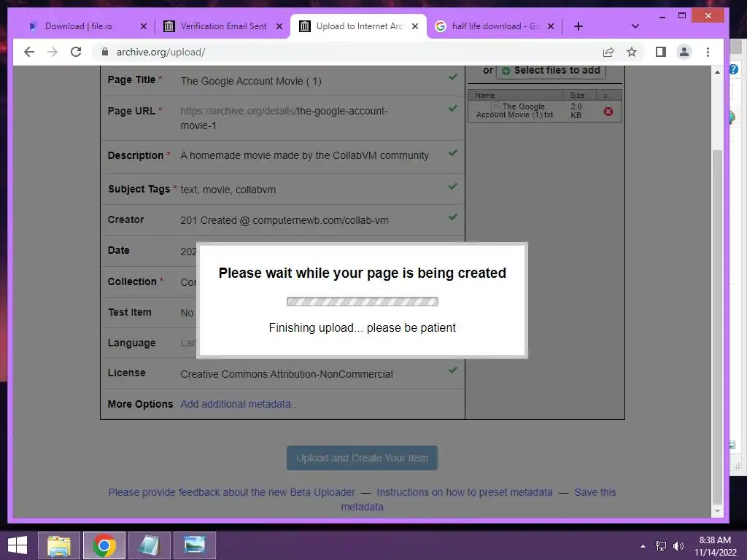Close the Verification Email Sent tab
Viewport: 747px width, 560px height.
click(279, 26)
